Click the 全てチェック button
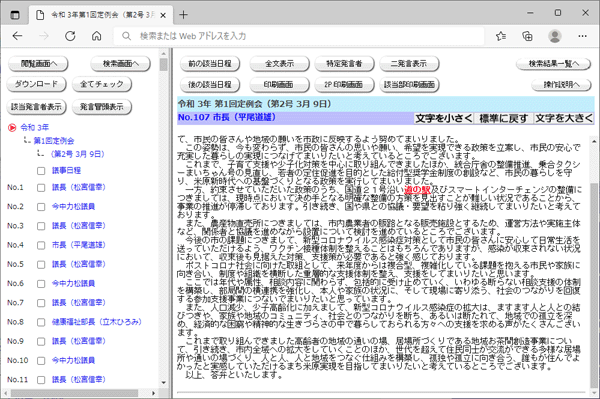Screen dimensions: 600x399 pyautogui.click(x=102, y=84)
